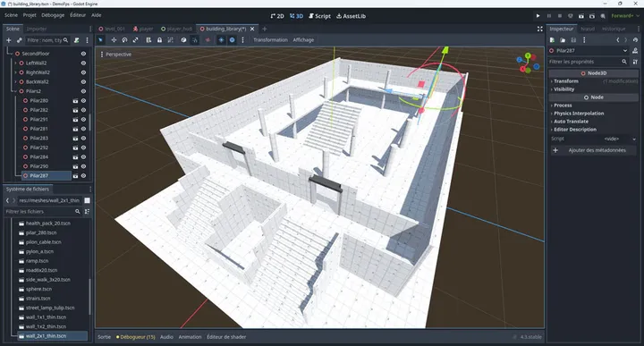Sort files icon in FileSystem dock

pyautogui.click(x=87, y=211)
